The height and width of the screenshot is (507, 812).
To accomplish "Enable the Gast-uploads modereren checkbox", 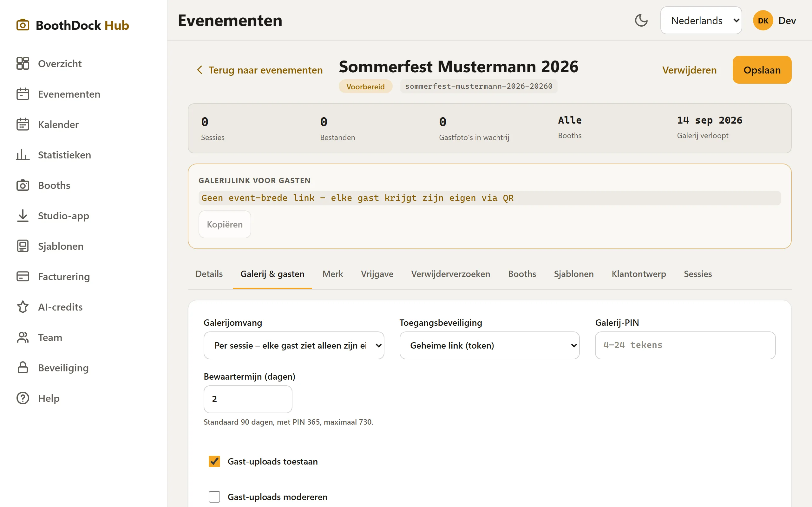I will click(214, 497).
